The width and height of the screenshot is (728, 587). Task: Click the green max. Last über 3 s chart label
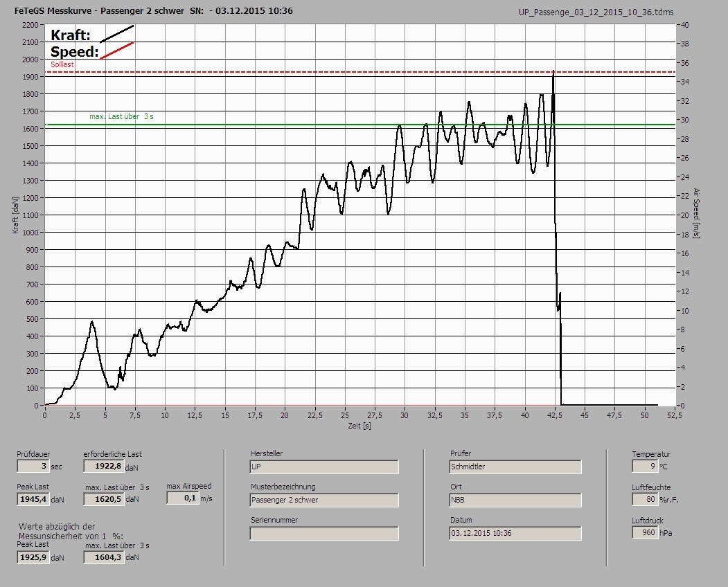pyautogui.click(x=121, y=116)
